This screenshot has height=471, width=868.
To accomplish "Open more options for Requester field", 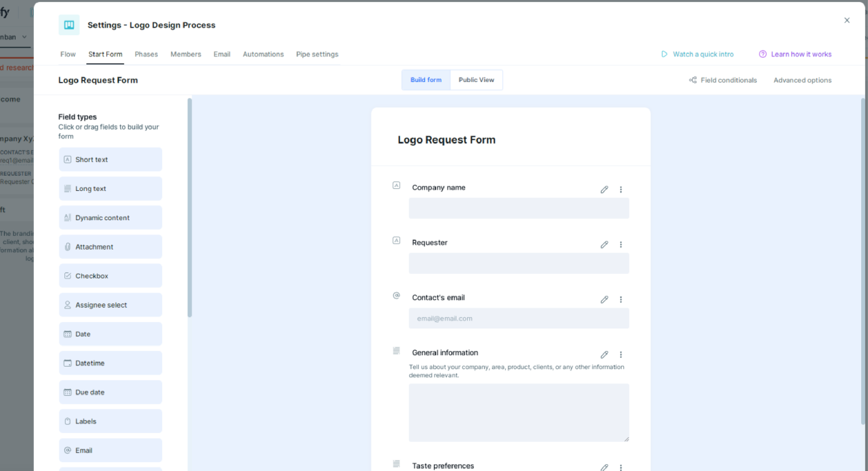I will (621, 244).
